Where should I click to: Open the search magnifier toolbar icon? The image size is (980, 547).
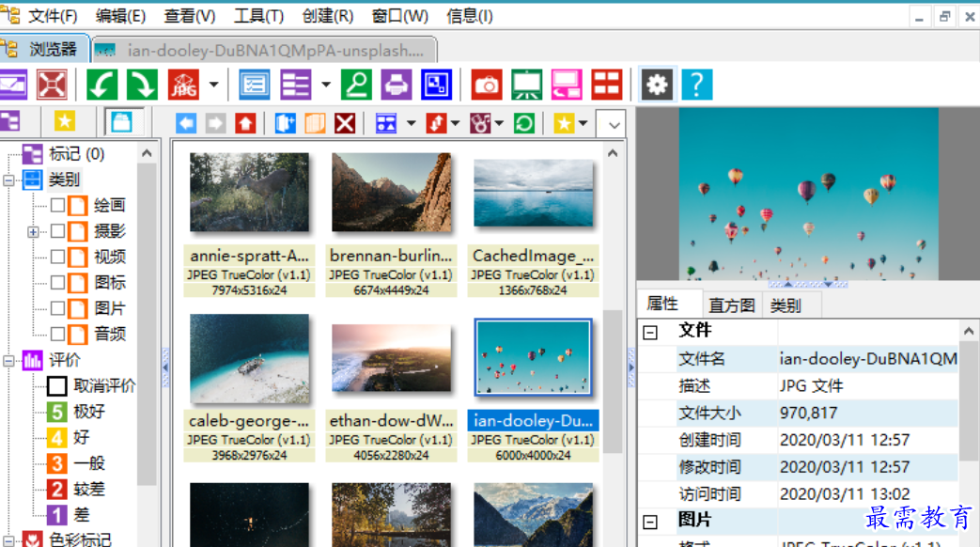coord(357,85)
